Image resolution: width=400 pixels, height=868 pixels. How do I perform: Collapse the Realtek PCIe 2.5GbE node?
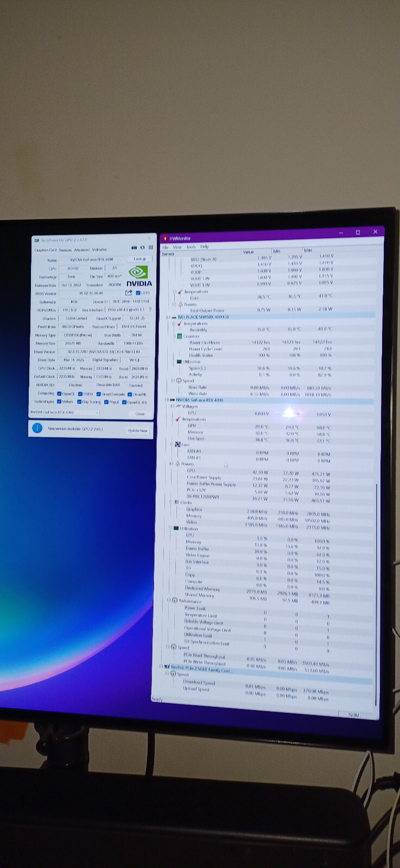click(161, 666)
